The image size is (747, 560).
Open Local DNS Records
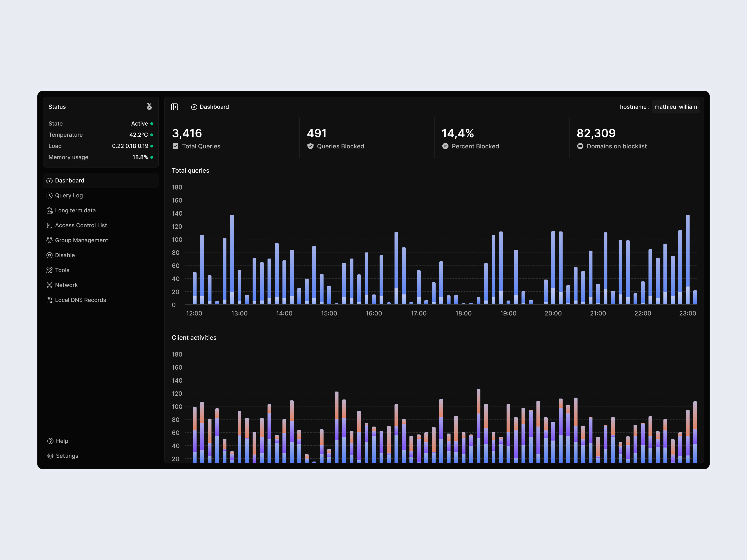click(80, 300)
